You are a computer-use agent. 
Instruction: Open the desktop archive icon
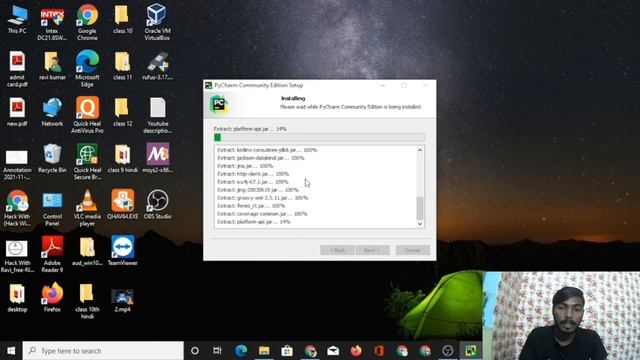coord(17,298)
